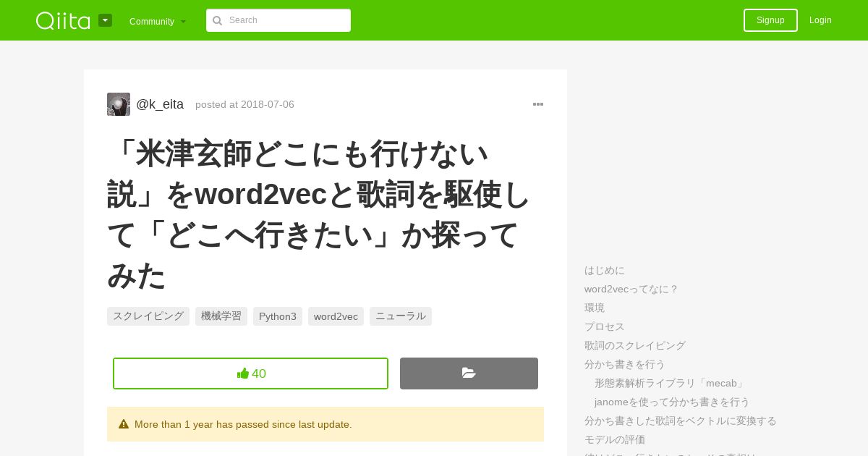
Task: Open the Community menu
Action: (158, 22)
